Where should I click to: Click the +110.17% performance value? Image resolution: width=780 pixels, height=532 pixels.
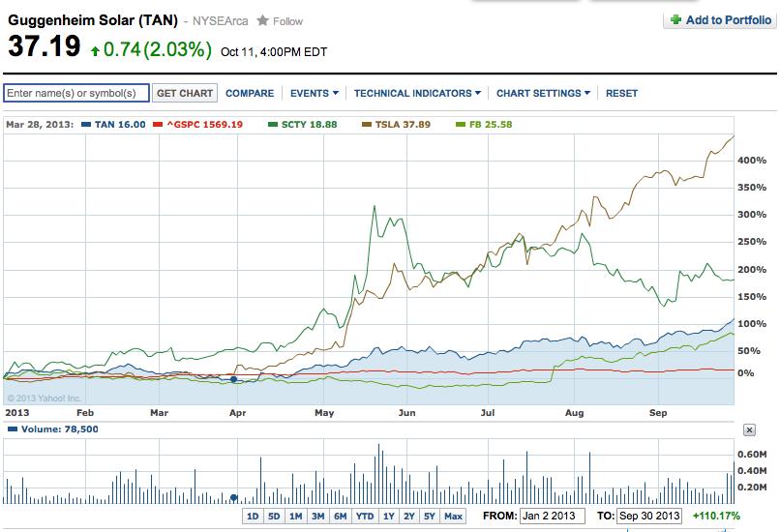[x=716, y=517]
